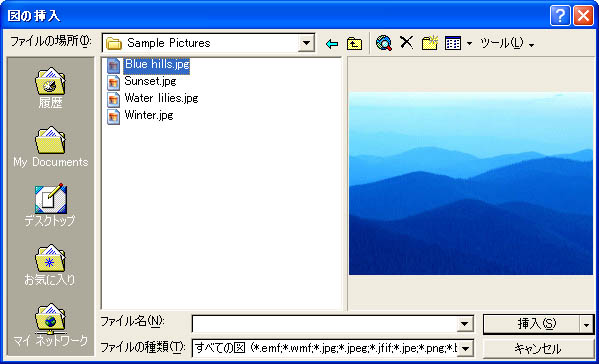Go to デスクトップ in the places bar
Screen dimensions: 599x364
tap(50, 205)
